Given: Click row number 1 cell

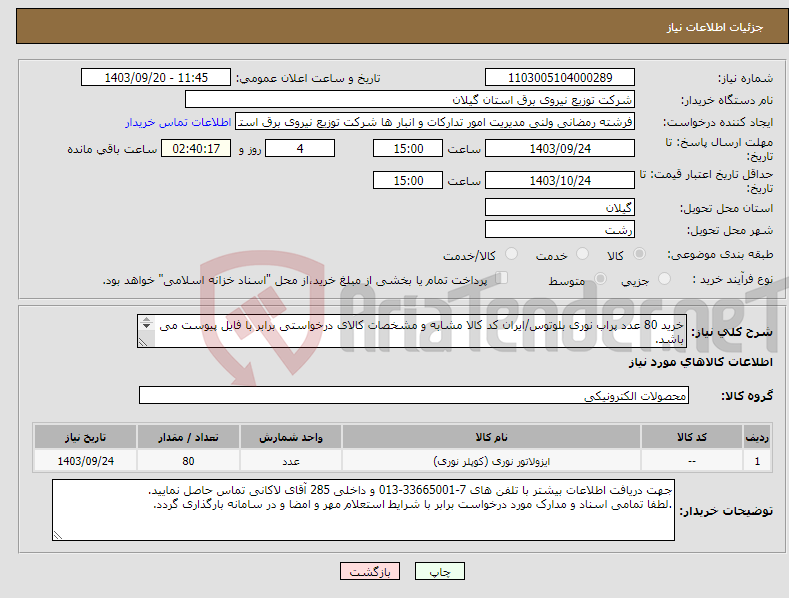Looking at the screenshot, I should click(757, 461).
